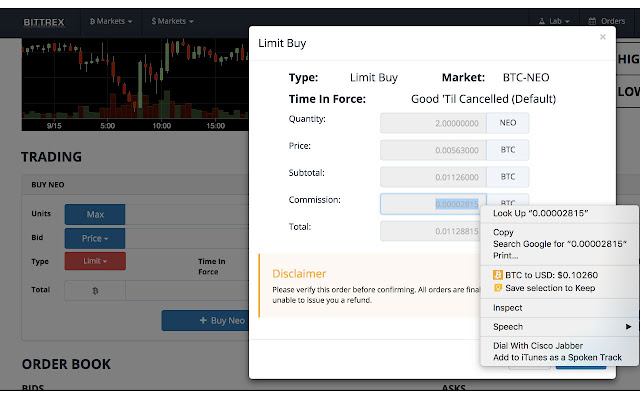
Task: Click the Subtotal field showing 0.01126000
Action: click(x=433, y=177)
